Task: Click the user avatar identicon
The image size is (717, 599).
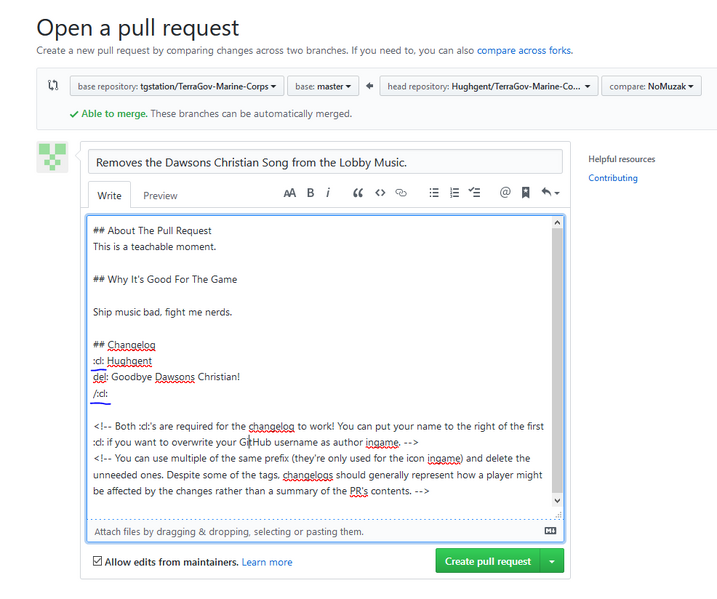Action: click(x=52, y=157)
